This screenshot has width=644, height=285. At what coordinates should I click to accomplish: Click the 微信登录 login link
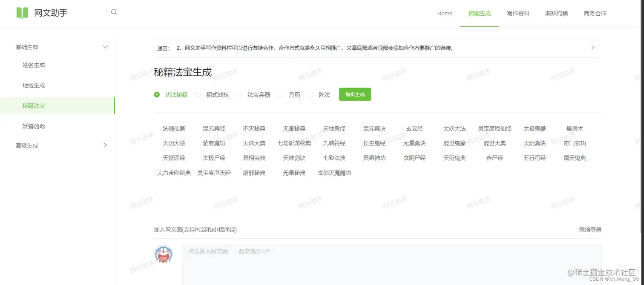coord(590,229)
